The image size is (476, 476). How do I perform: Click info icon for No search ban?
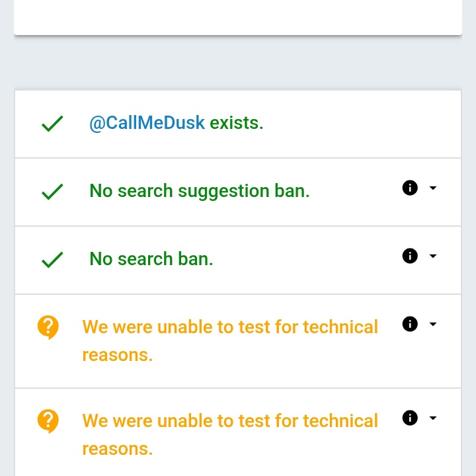(410, 256)
